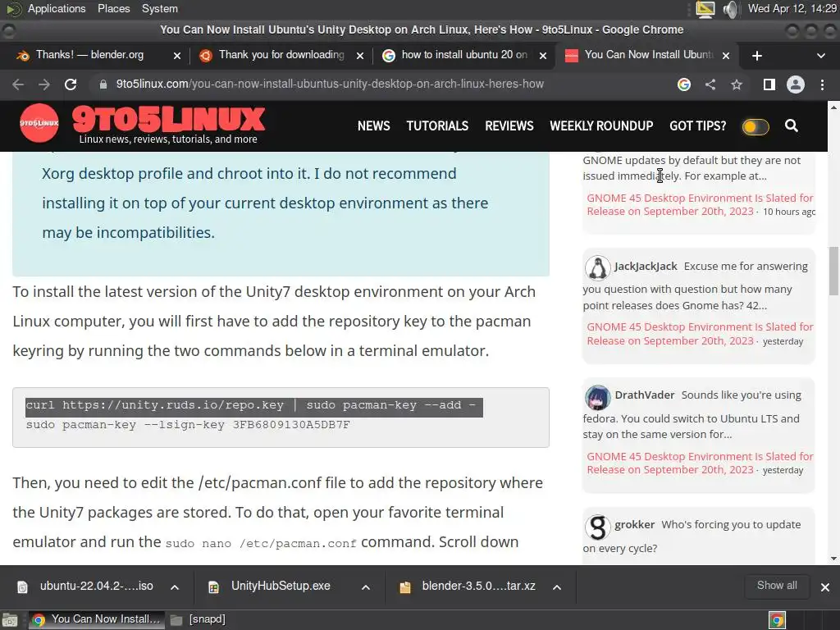
Task: Click the lock icon in address bar
Action: (103, 84)
